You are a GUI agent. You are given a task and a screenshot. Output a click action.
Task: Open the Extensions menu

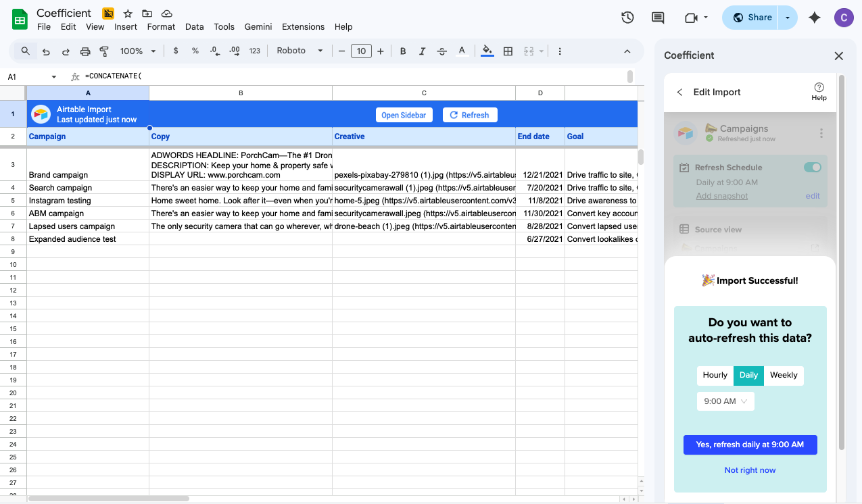[x=303, y=27]
